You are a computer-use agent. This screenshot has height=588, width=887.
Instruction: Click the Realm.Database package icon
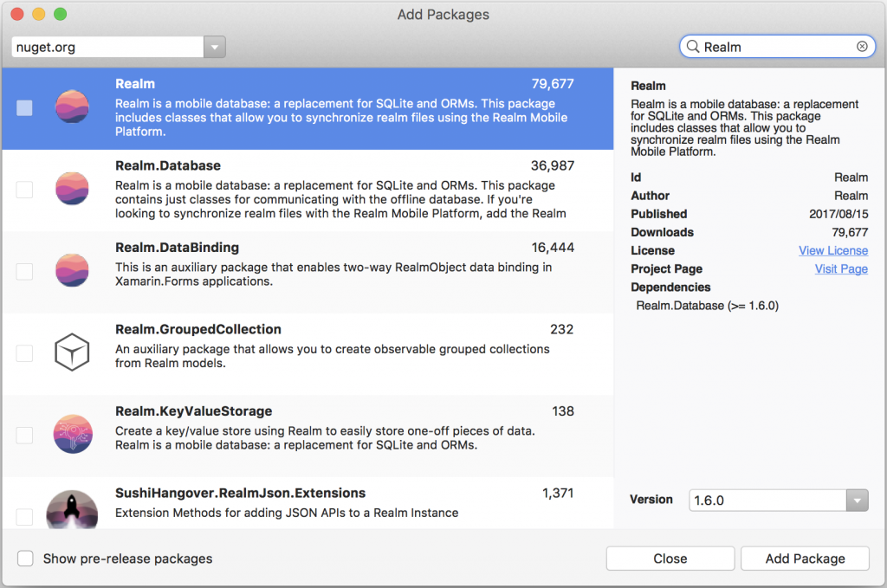click(x=72, y=188)
